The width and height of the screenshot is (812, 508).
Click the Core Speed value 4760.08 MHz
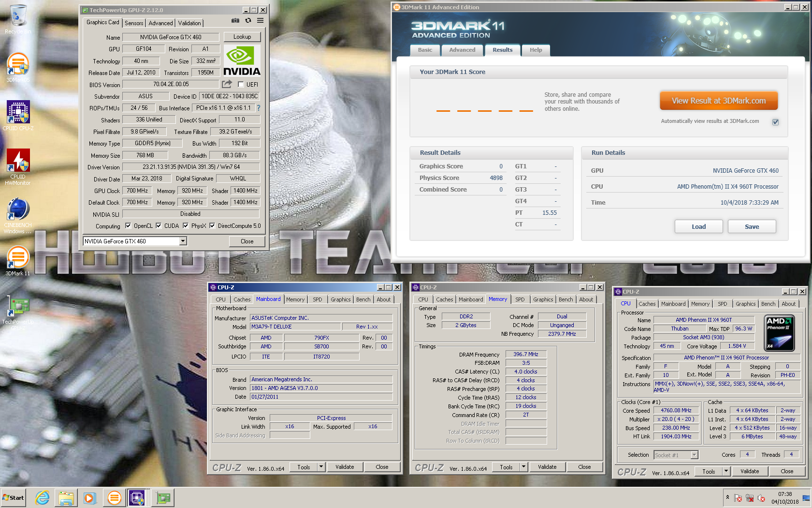(676, 410)
